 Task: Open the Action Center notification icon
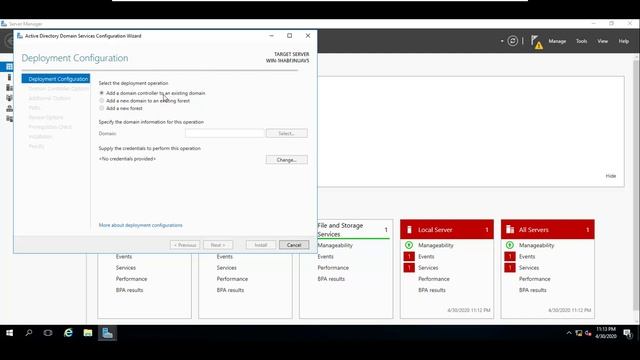627,333
